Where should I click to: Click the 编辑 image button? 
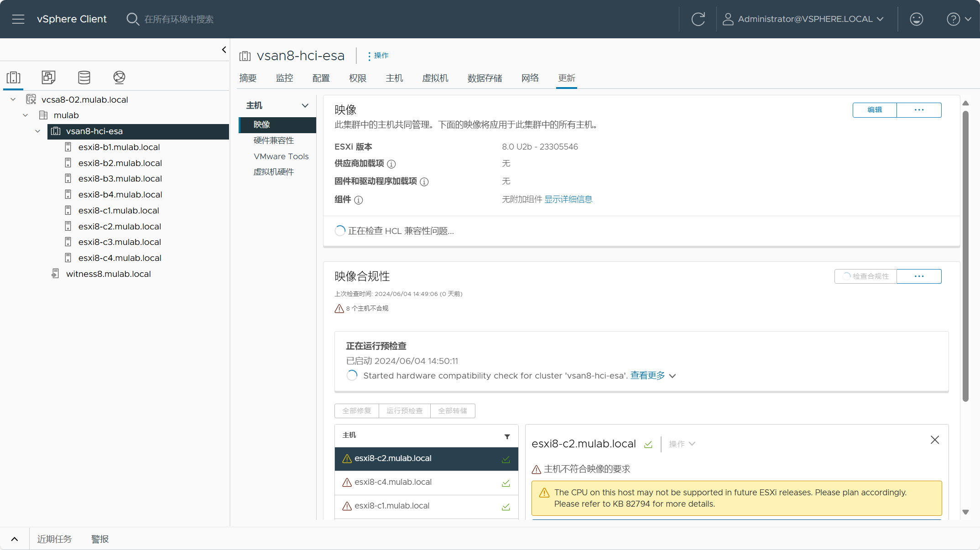tap(875, 110)
